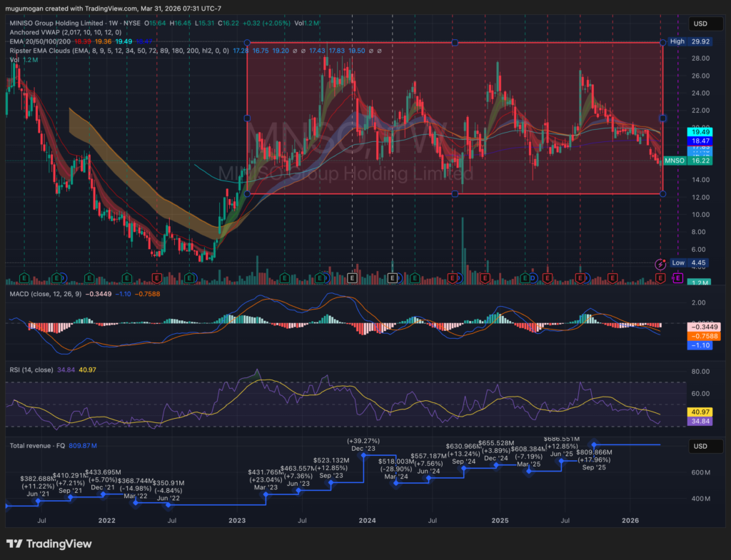Viewport: 731px width, 560px height.
Task: Click the rectangle's right-middle square handle
Action: click(x=663, y=118)
